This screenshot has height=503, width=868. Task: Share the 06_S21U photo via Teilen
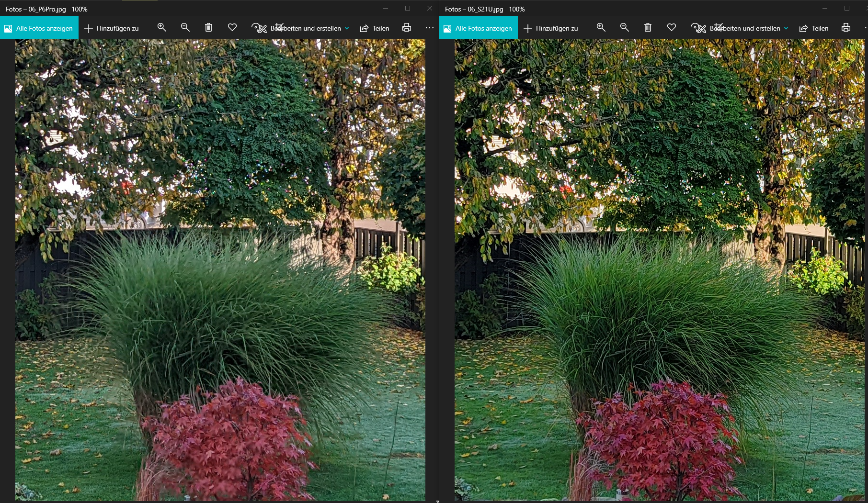(x=814, y=28)
